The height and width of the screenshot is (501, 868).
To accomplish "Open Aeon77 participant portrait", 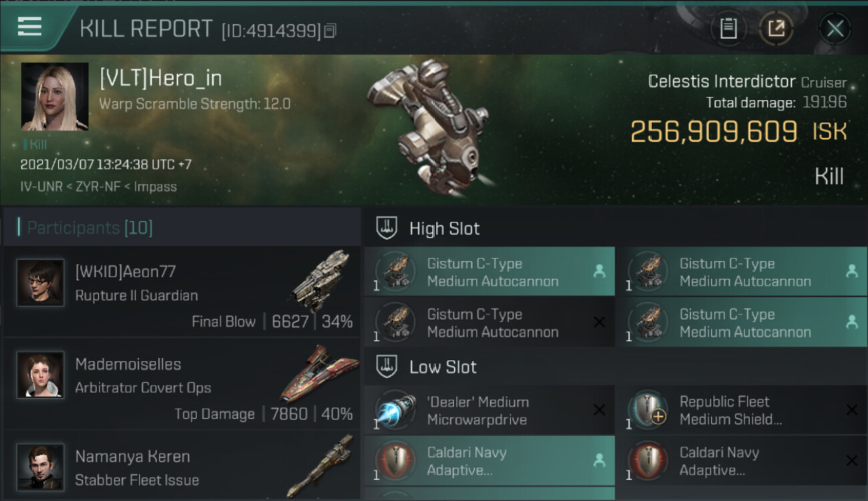I will [x=41, y=283].
